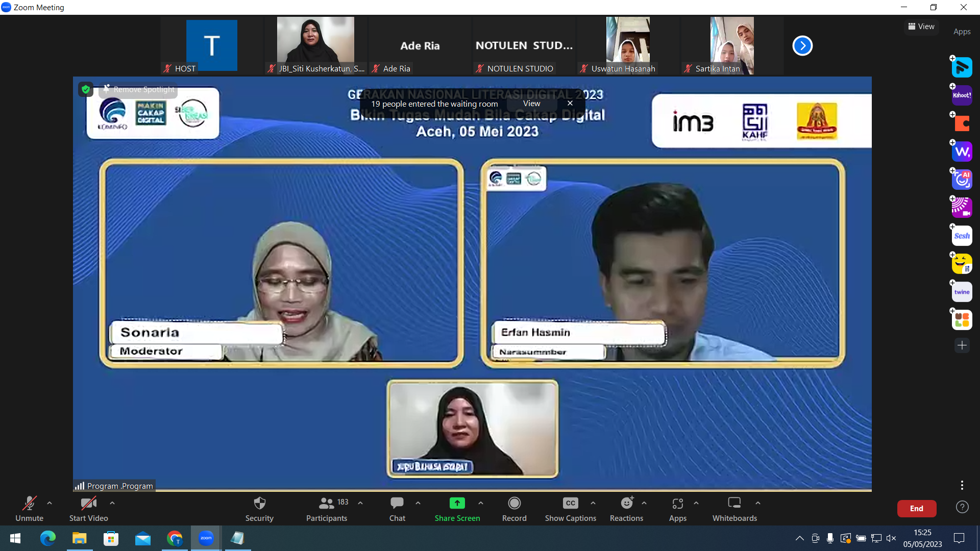Show Captions in the meeting
The height and width of the screenshot is (551, 980).
click(570, 509)
